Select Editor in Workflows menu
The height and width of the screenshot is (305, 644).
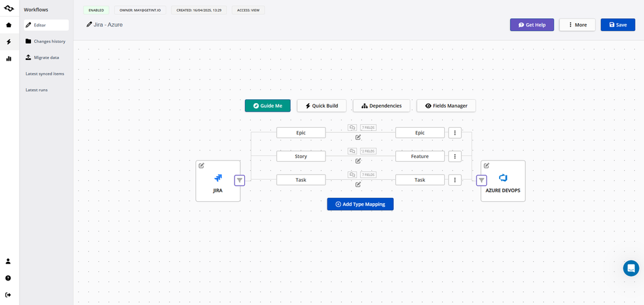[x=46, y=25]
